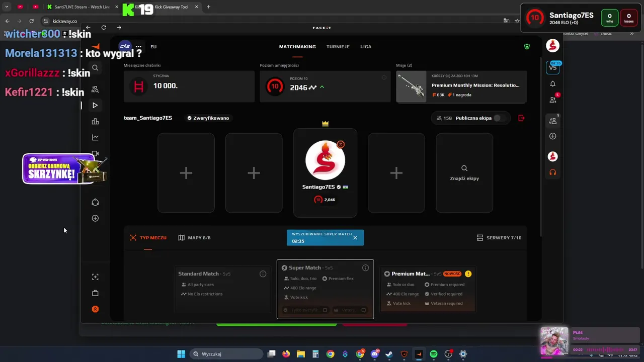Open the stats line-graph sidebar icon
The height and width of the screenshot is (362, 644).
pyautogui.click(x=95, y=137)
